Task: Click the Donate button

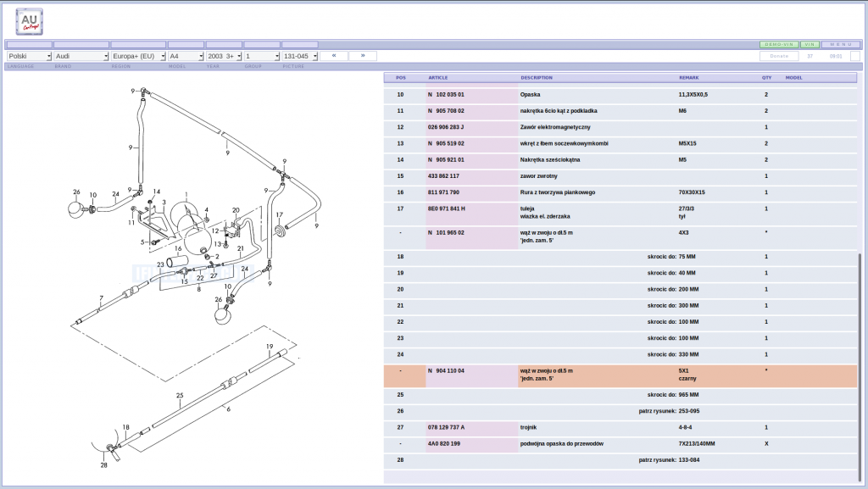Action: click(x=779, y=56)
